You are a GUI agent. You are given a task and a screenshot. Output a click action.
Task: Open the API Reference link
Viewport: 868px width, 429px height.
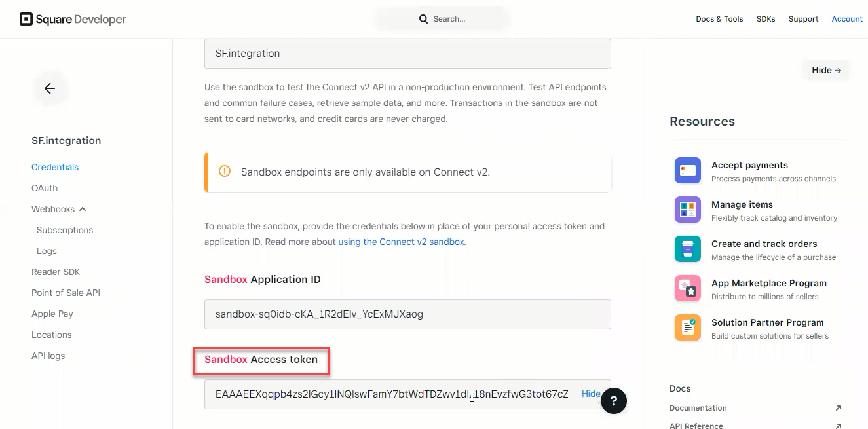coord(696,426)
